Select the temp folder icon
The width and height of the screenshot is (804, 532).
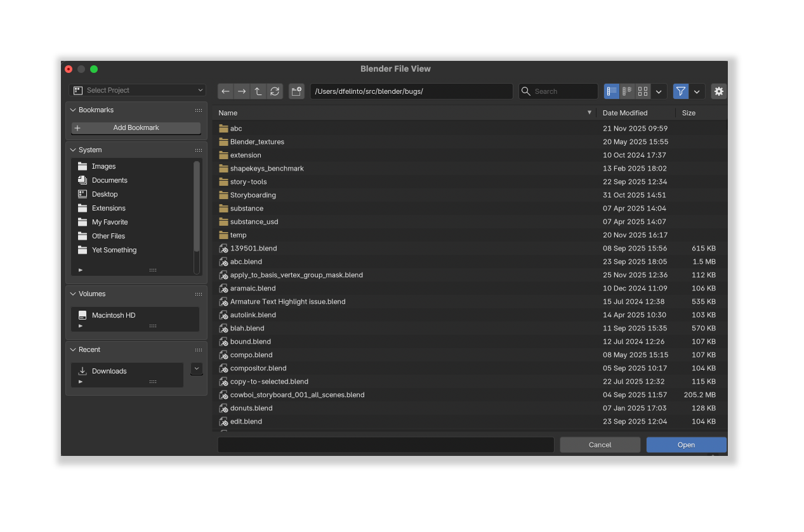click(223, 235)
